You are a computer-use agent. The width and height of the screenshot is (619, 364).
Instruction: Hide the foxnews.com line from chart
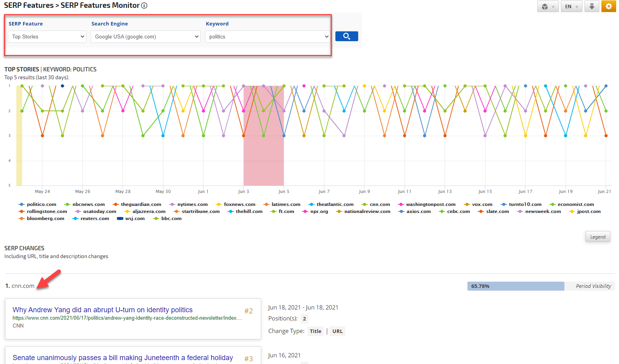[x=239, y=204]
